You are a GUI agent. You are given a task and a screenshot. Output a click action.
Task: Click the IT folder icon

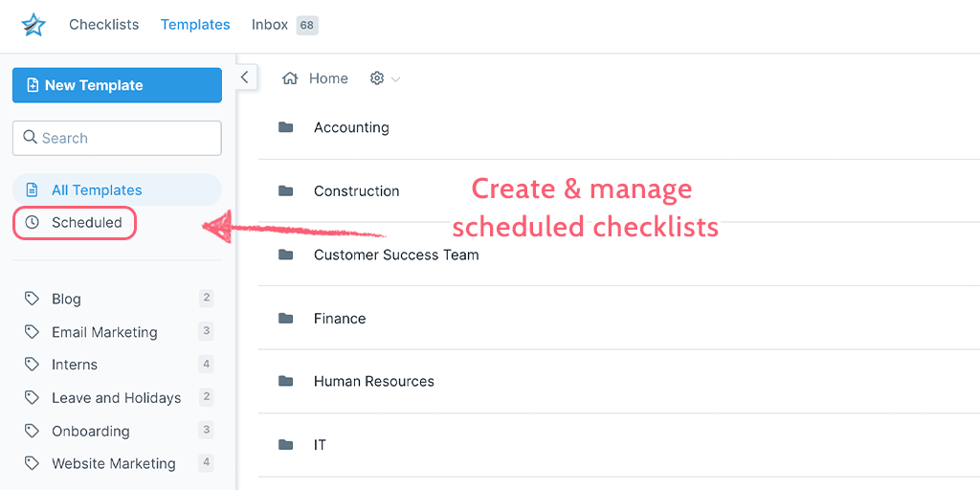click(x=285, y=445)
